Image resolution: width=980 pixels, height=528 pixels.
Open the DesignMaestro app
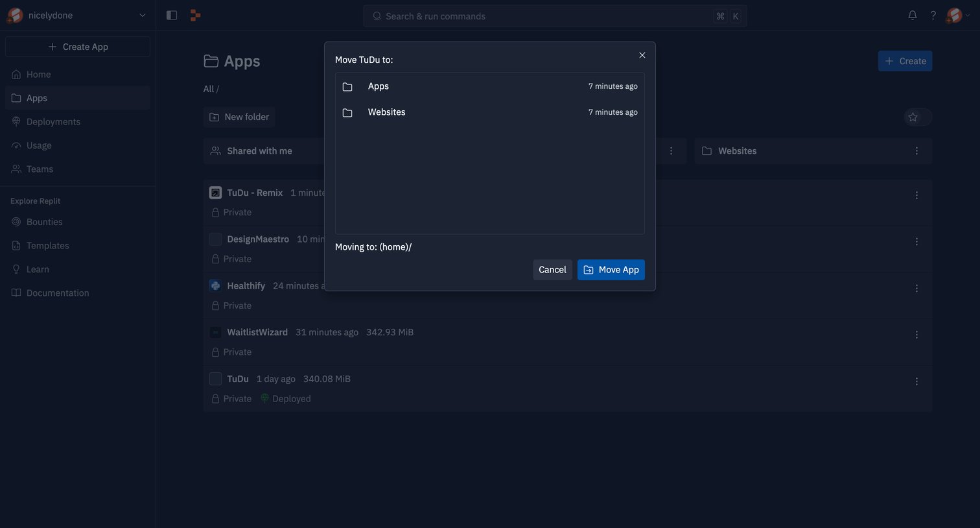pos(258,239)
